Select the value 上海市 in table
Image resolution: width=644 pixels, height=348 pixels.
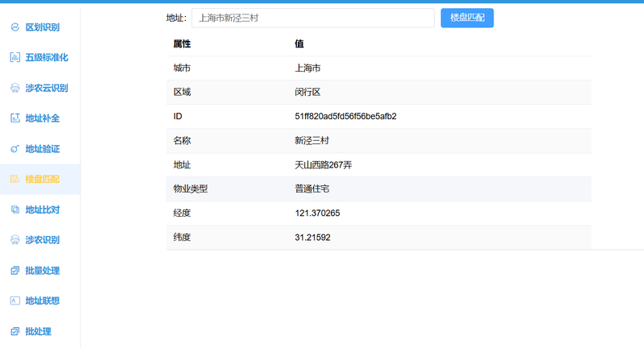308,68
